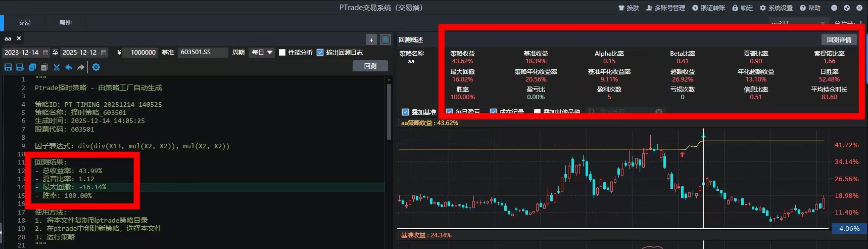Open the 帮助 menu tab
The width and height of the screenshot is (868, 249).
(x=66, y=23)
